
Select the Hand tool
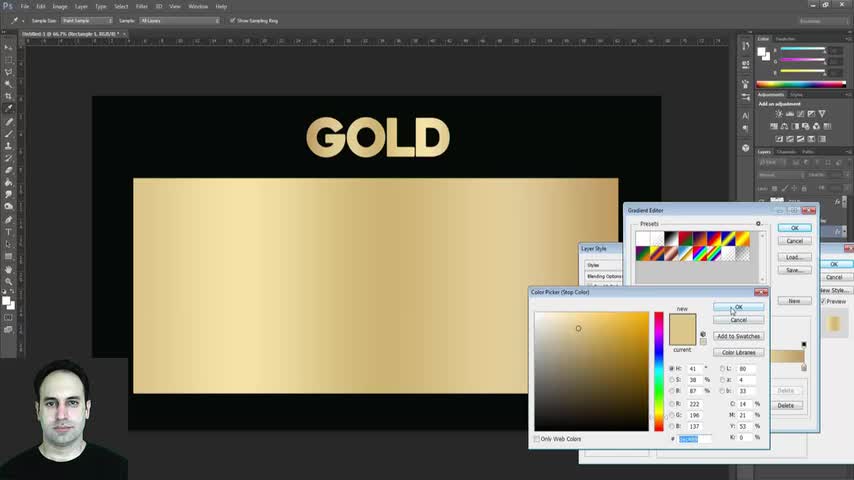pyautogui.click(x=8, y=270)
